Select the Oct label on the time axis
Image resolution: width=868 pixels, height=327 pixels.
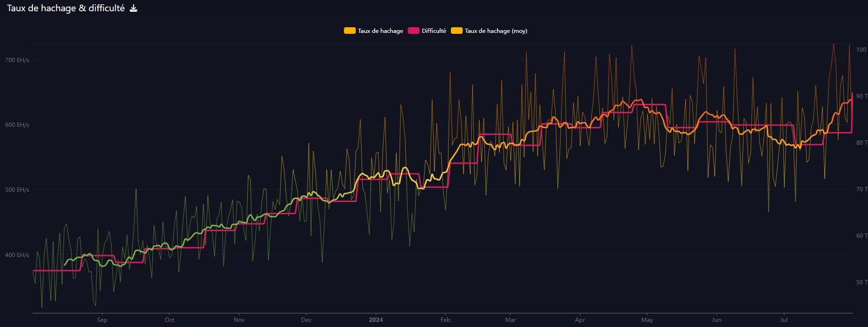[169, 320]
